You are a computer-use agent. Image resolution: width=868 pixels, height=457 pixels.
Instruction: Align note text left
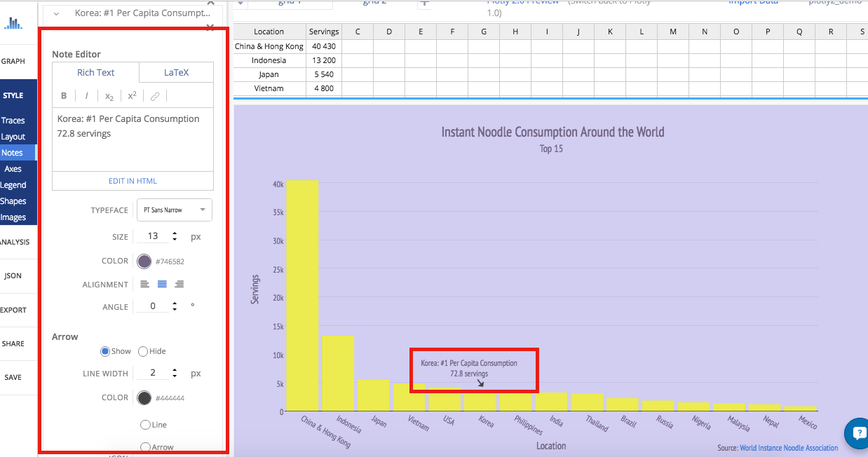click(145, 284)
